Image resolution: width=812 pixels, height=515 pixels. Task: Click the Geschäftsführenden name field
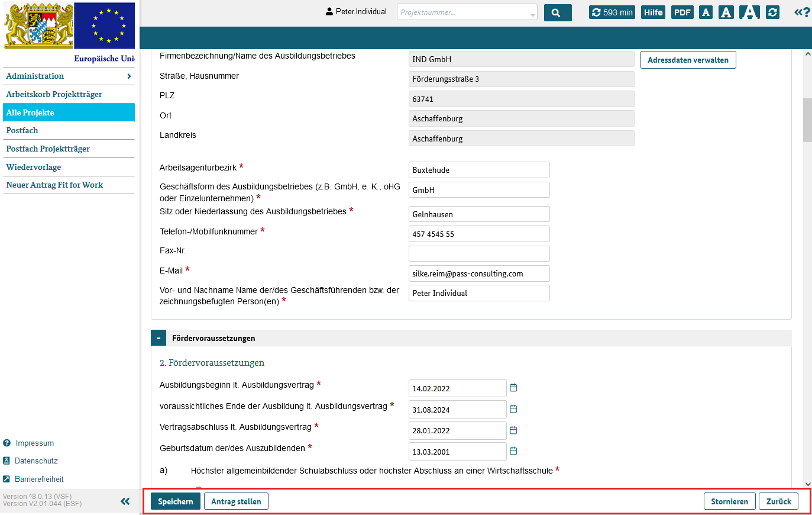479,293
